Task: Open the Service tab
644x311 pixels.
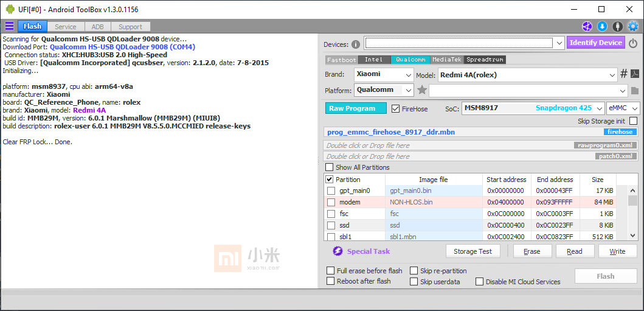Action: pos(66,27)
